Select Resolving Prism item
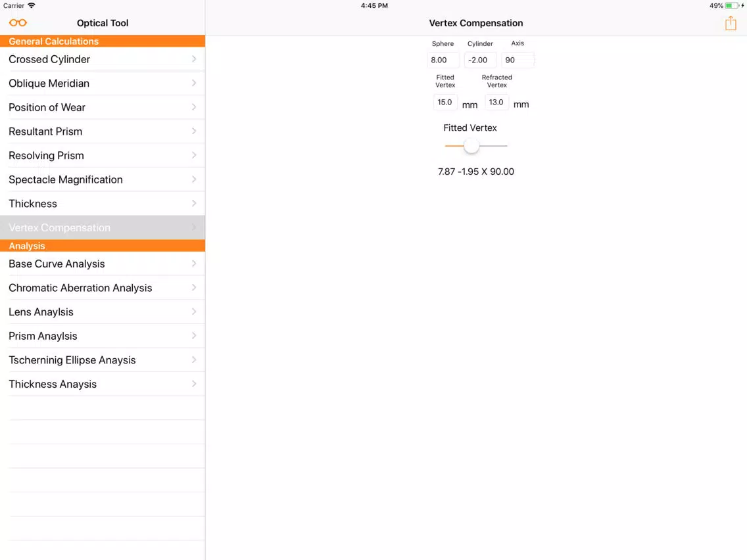This screenshot has width=747, height=560. coord(103,155)
